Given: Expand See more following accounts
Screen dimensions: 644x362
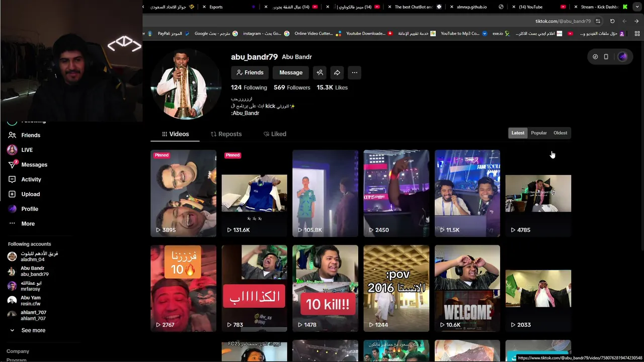Looking at the screenshot, I should point(28,330).
